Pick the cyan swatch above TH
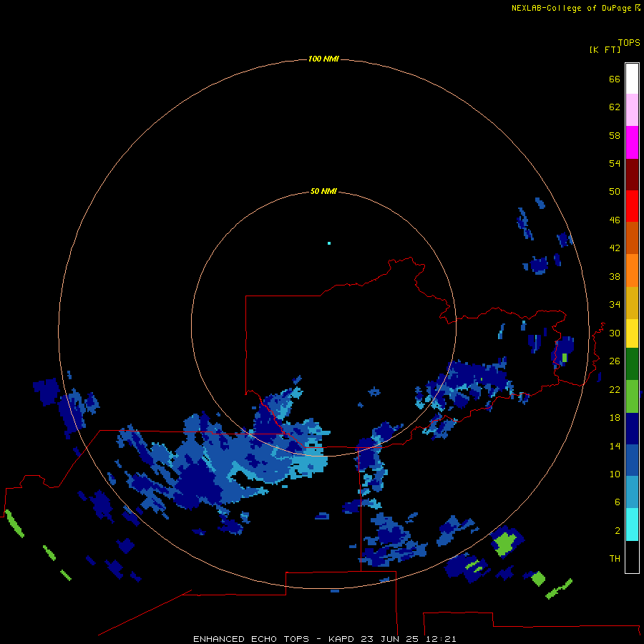The height and width of the screenshot is (644, 644). pos(632,525)
